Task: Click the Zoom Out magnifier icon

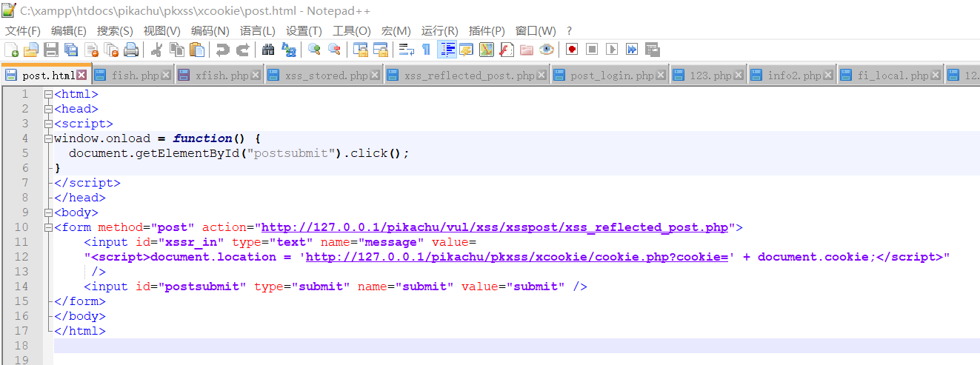Action: pyautogui.click(x=334, y=50)
